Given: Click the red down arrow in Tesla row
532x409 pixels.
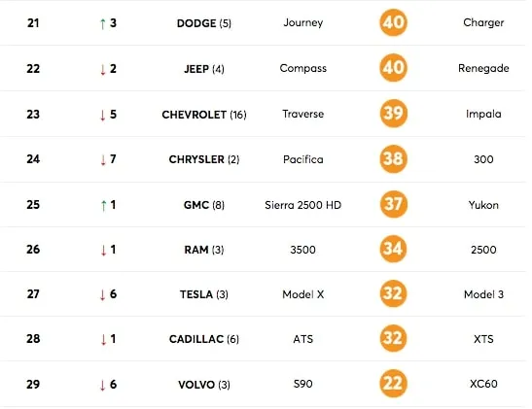Looking at the screenshot, I should click(103, 294).
